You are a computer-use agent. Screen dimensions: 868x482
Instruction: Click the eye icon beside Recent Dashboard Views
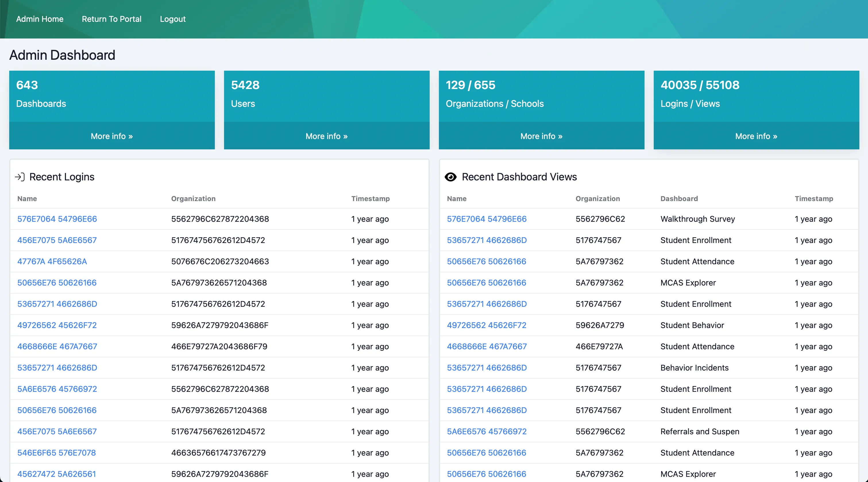point(450,177)
